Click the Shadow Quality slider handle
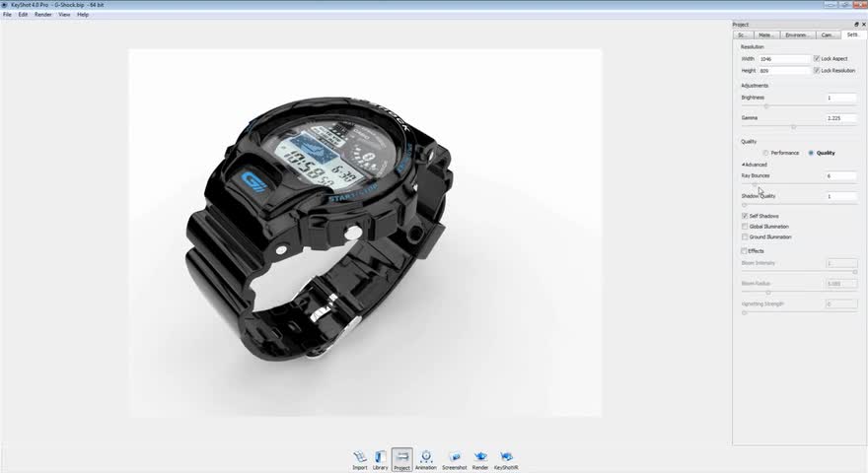Image resolution: width=868 pixels, height=473 pixels. [744, 205]
